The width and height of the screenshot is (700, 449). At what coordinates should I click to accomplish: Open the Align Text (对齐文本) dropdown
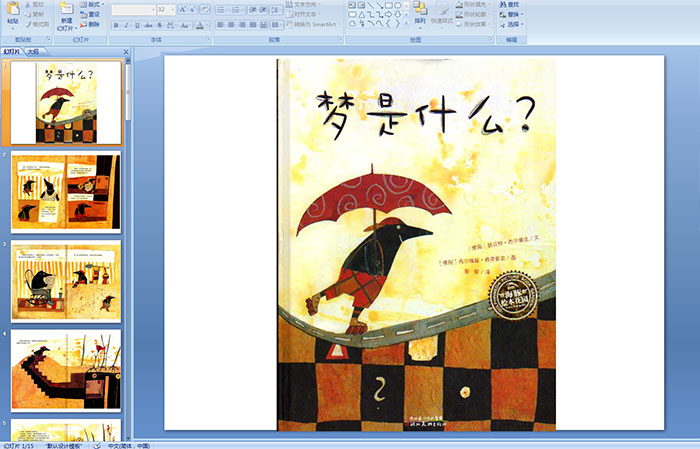pos(304,14)
